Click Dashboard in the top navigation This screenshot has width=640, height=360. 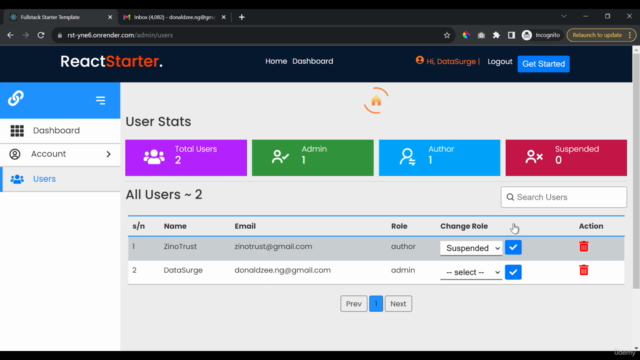coord(313,61)
